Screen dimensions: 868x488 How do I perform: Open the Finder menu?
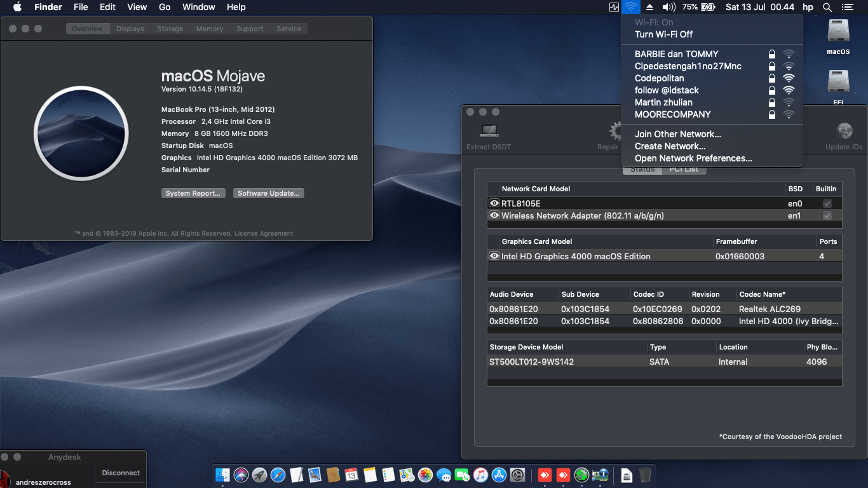(x=48, y=7)
